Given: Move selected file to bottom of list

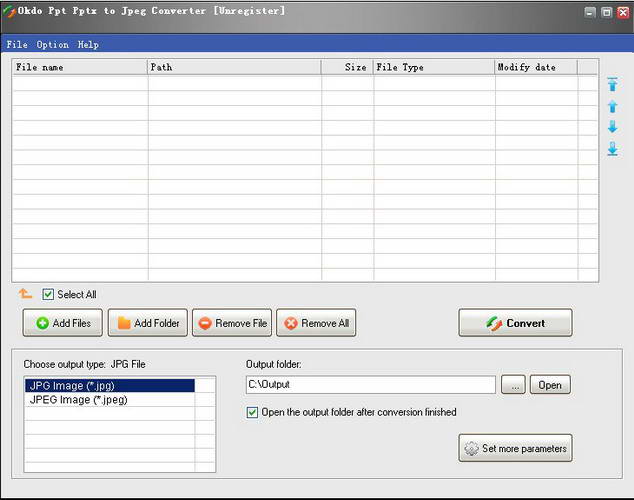Looking at the screenshot, I should click(x=612, y=149).
